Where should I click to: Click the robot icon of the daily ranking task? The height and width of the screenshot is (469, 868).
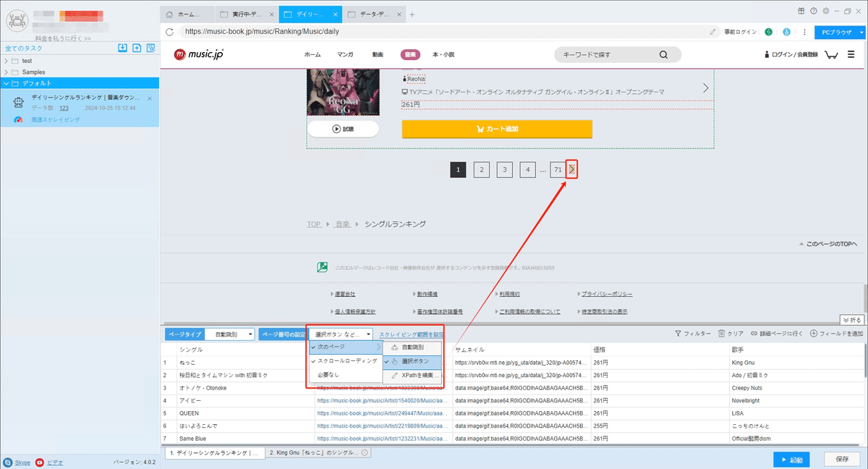[18, 102]
